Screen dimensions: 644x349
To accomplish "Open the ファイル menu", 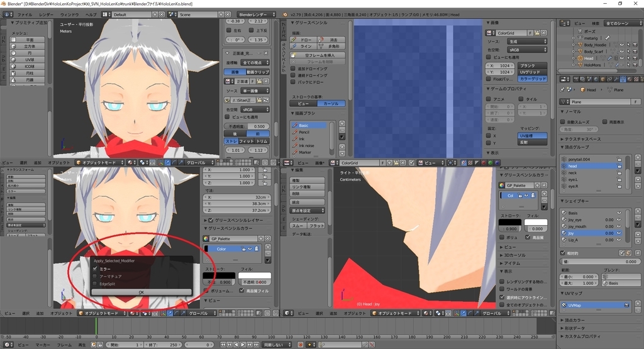I will [25, 14].
